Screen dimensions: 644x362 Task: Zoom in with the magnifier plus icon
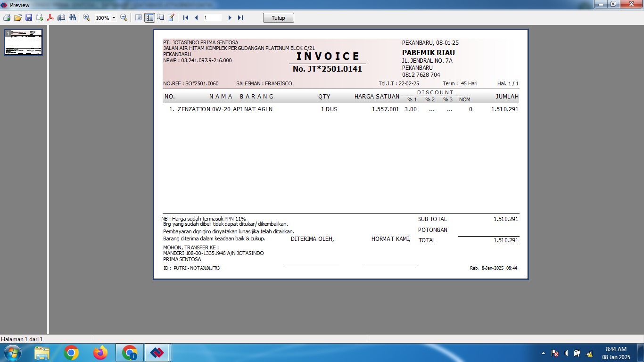[86, 17]
